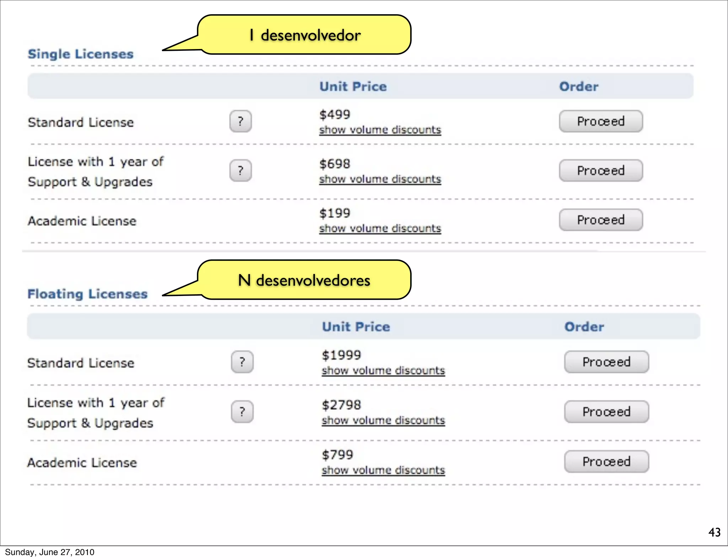Viewport: 728px width, 560px height.
Task: Proceed with $799 Floating Academic License
Action: (x=606, y=462)
